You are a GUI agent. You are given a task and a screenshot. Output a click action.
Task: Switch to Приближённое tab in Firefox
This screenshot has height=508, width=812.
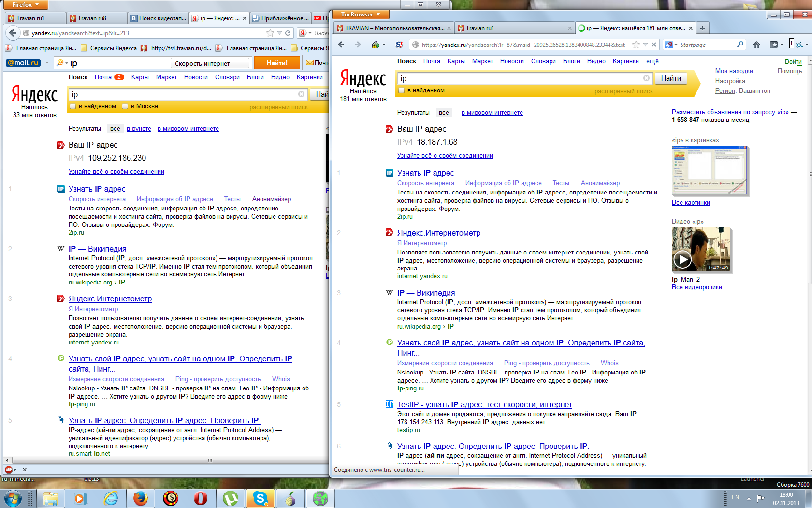click(280, 18)
